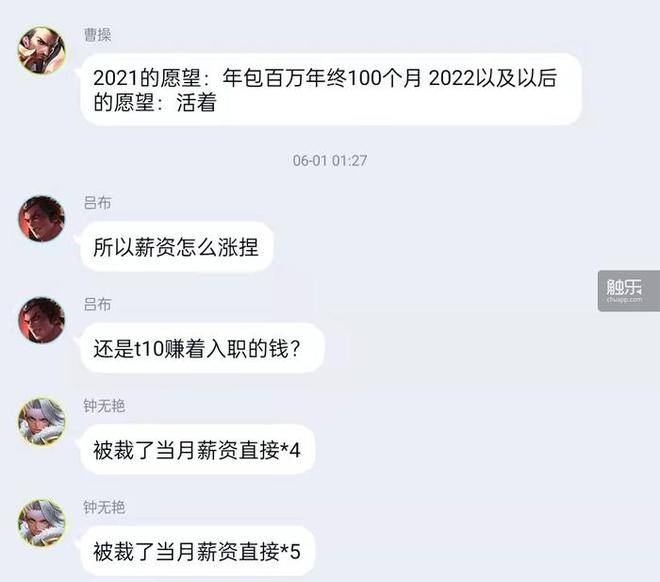Tap the 2021的愿望 message bubble
This screenshot has width=660, height=582.
[x=331, y=89]
